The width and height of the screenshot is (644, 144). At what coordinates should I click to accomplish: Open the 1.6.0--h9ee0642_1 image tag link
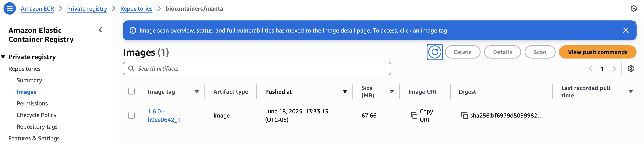click(x=164, y=115)
